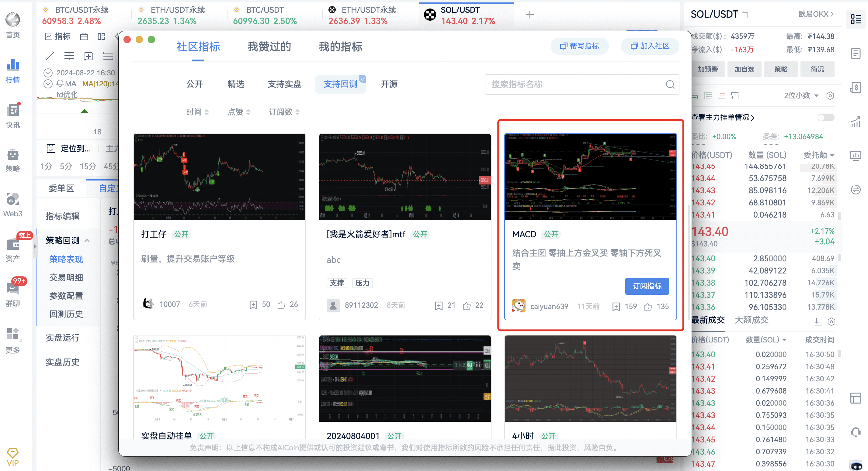868x471 pixels.
Task: Open 交易明细 in strategy backtest menu
Action: [x=66, y=277]
